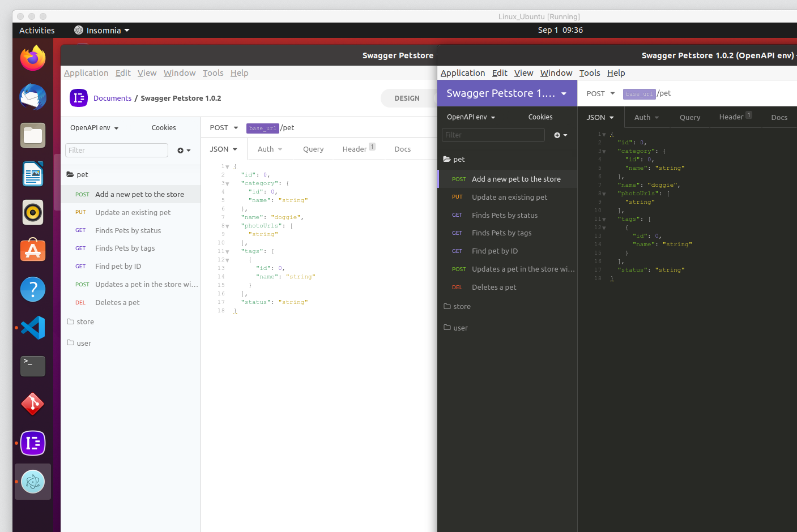Click the Insomnia Designer logo in light window
The image size is (797, 532).
pos(79,98)
